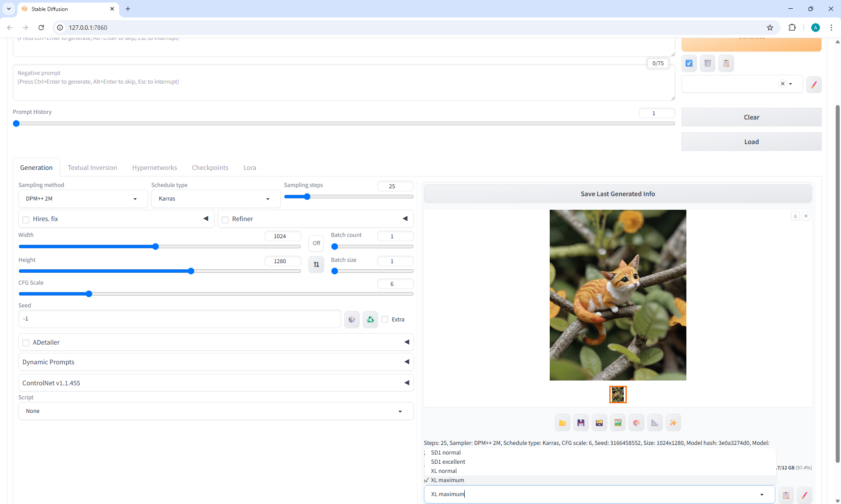Send image to inpaint using palette icon
The height and width of the screenshot is (504, 841).
pyautogui.click(x=636, y=423)
